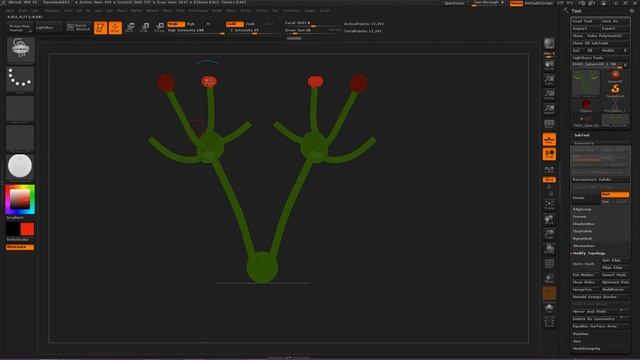Open the white material sphere picker
The width and height of the screenshot is (640, 360).
pyautogui.click(x=20, y=166)
